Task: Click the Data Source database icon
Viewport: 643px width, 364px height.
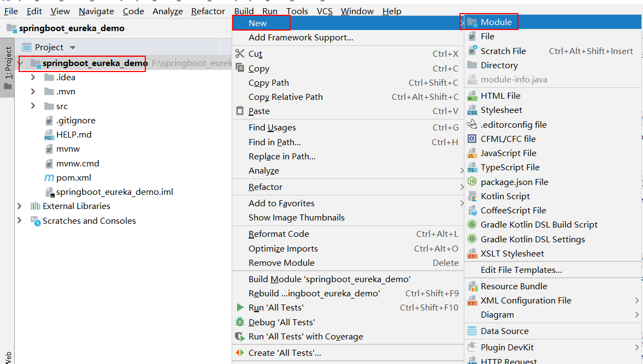Action: [472, 331]
